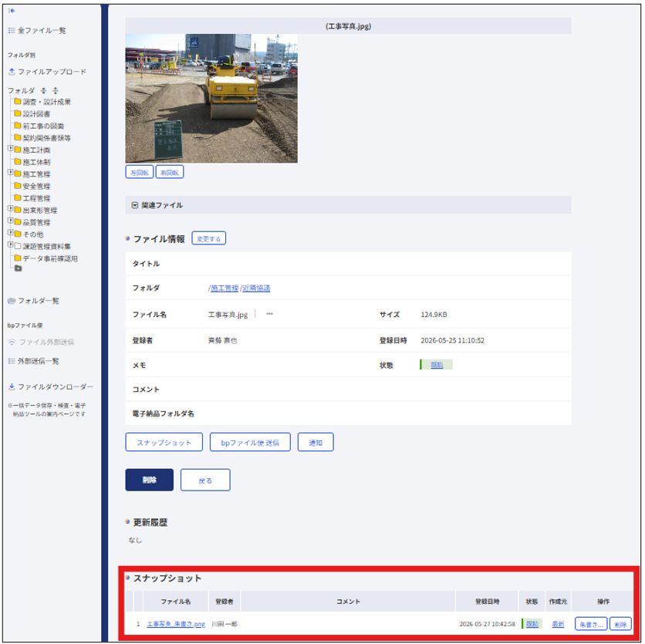
Task: Click folder icon for 工程管理
Action: [18, 197]
